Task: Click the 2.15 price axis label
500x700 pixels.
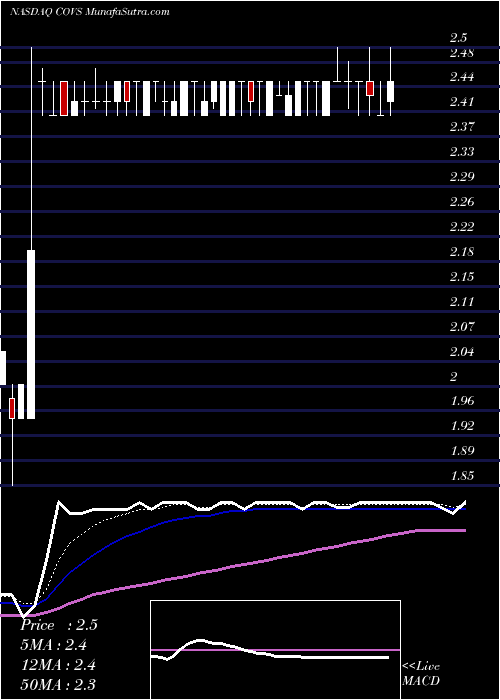Action: coord(462,277)
